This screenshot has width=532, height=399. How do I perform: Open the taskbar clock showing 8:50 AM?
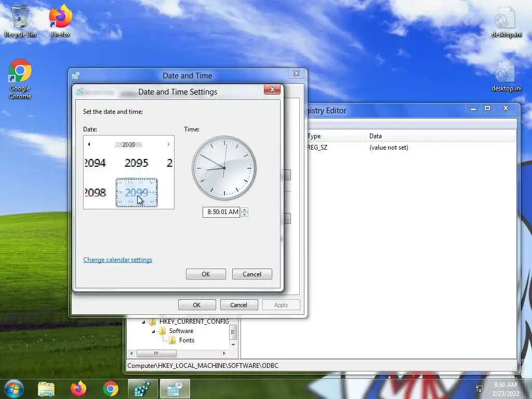click(506, 389)
